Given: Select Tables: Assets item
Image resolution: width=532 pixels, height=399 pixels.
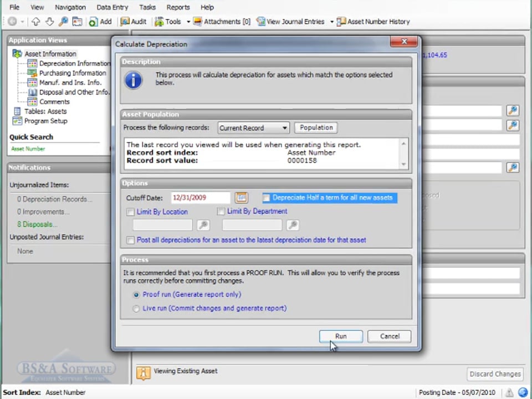Looking at the screenshot, I should [x=45, y=111].
